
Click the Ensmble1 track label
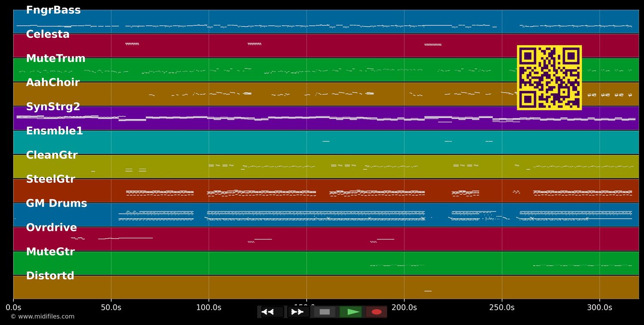(55, 131)
